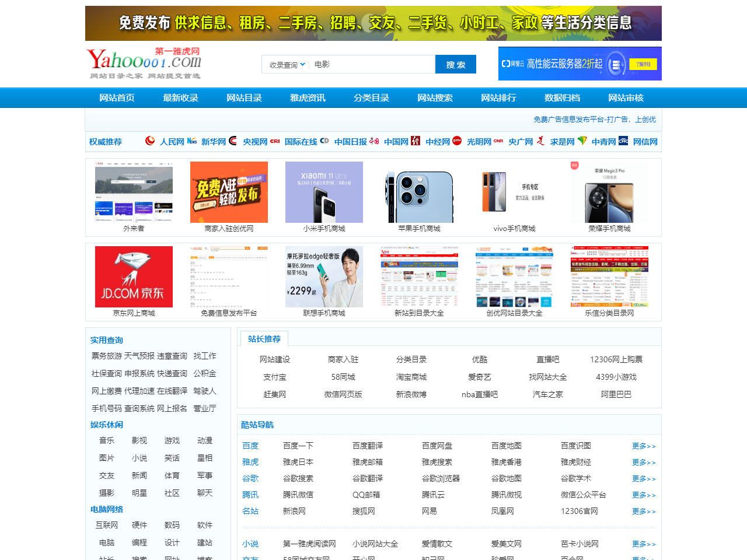Click the 快递查询 link
This screenshot has width=747, height=560.
pyautogui.click(x=172, y=373)
